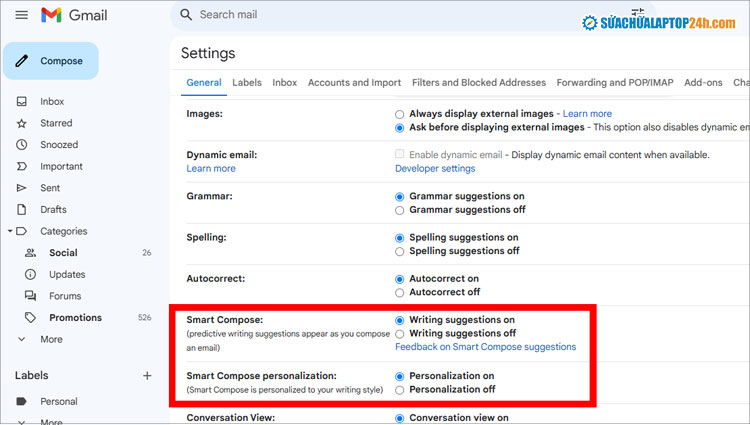This screenshot has height=425, width=750.
Task: Open the Labels settings tab
Action: point(247,83)
